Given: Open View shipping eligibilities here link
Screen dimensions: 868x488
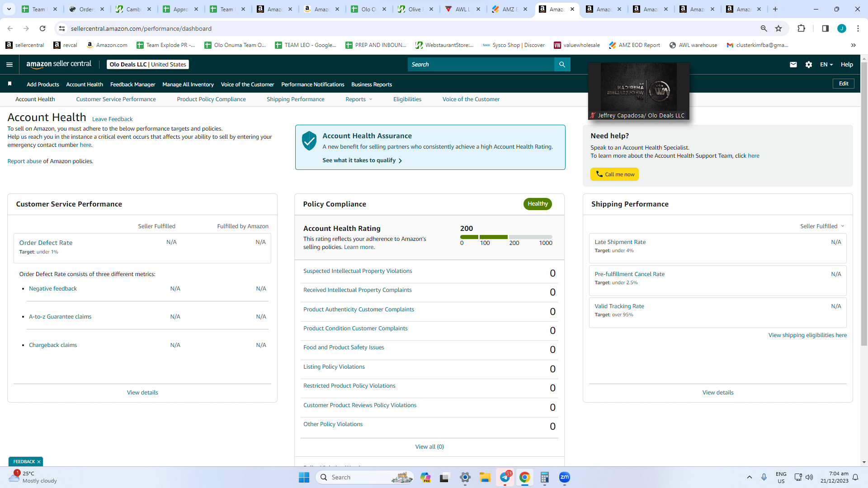Looking at the screenshot, I should point(807,335).
